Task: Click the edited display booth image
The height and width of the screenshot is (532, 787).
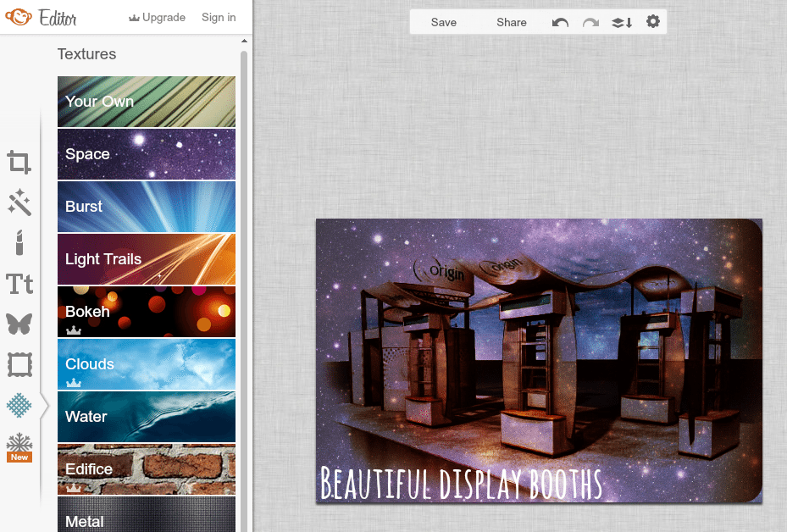Action: [x=539, y=361]
